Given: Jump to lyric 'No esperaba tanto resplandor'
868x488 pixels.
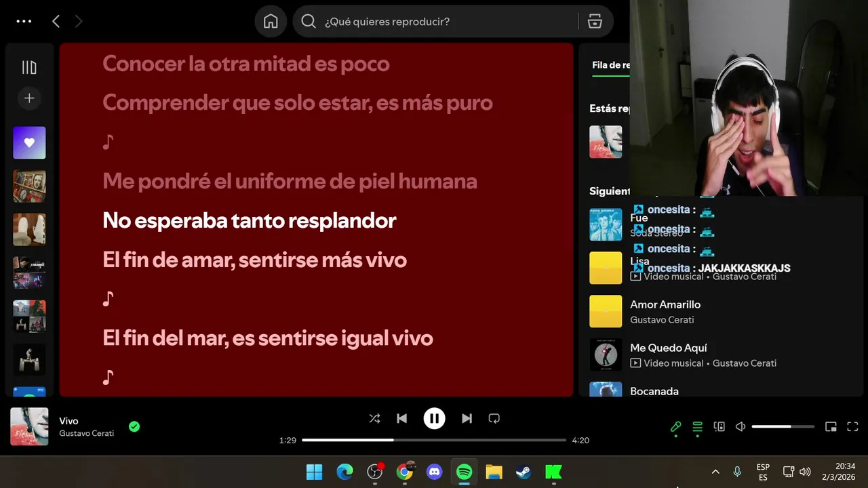Looking at the screenshot, I should pyautogui.click(x=249, y=220).
